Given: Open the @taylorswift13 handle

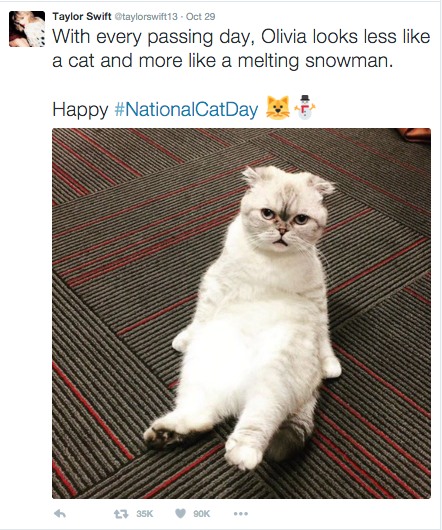Looking at the screenshot, I should pyautogui.click(x=146, y=17).
